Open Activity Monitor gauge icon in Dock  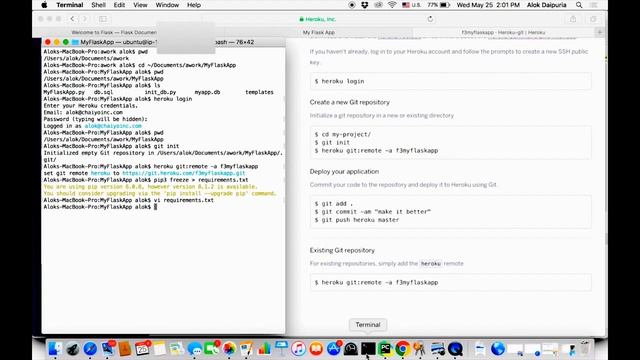[351, 349]
